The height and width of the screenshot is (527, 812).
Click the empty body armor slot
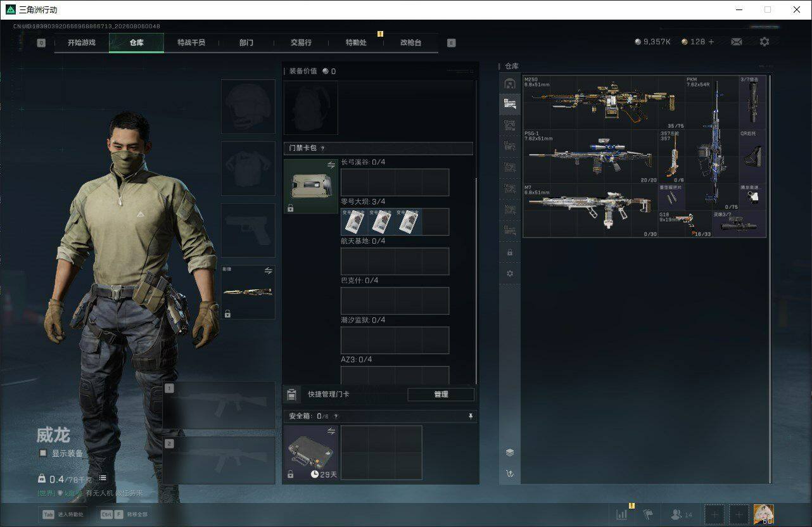248,168
